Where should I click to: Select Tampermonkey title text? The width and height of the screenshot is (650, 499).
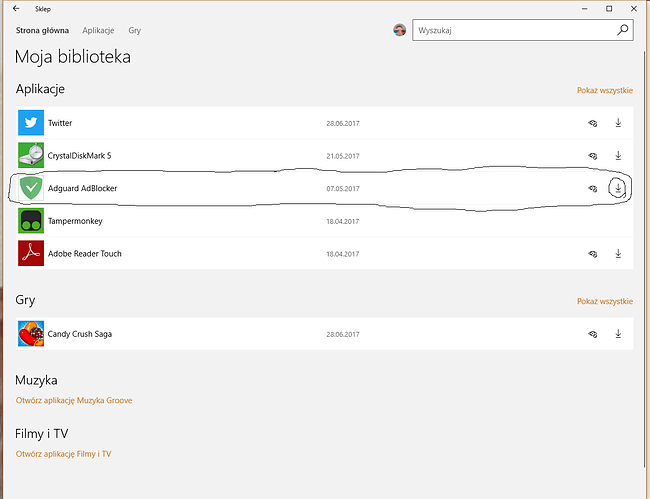[75, 221]
